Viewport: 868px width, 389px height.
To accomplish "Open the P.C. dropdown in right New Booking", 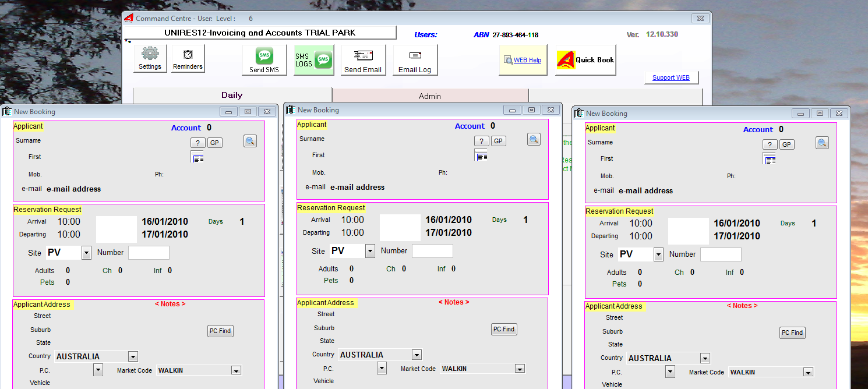I will point(670,372).
